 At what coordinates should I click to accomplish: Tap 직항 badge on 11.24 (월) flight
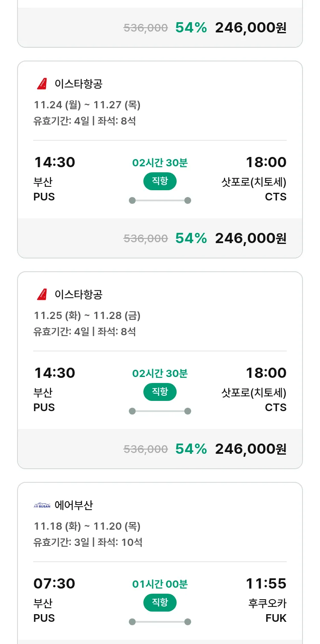tap(160, 181)
